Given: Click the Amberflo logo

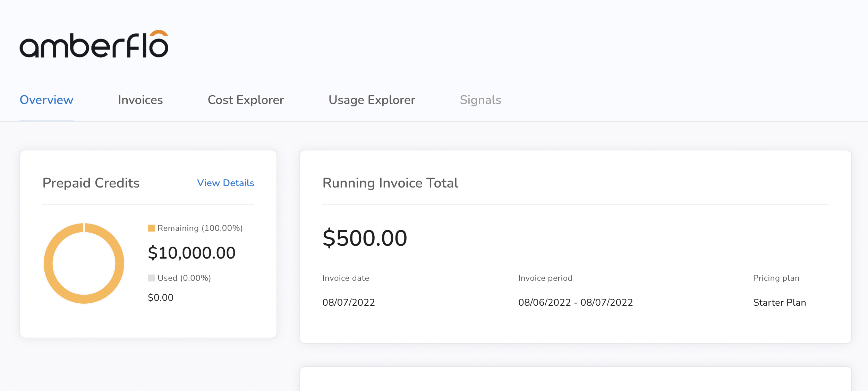Looking at the screenshot, I should click(94, 44).
